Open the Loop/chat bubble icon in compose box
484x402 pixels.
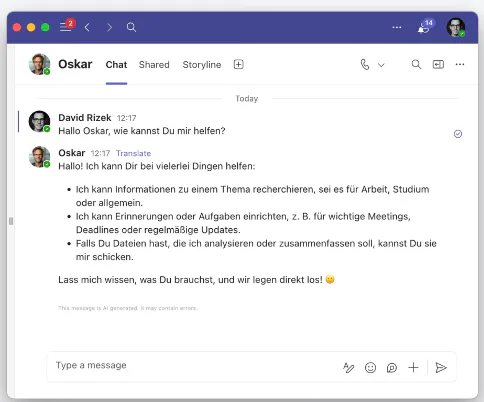coord(392,368)
